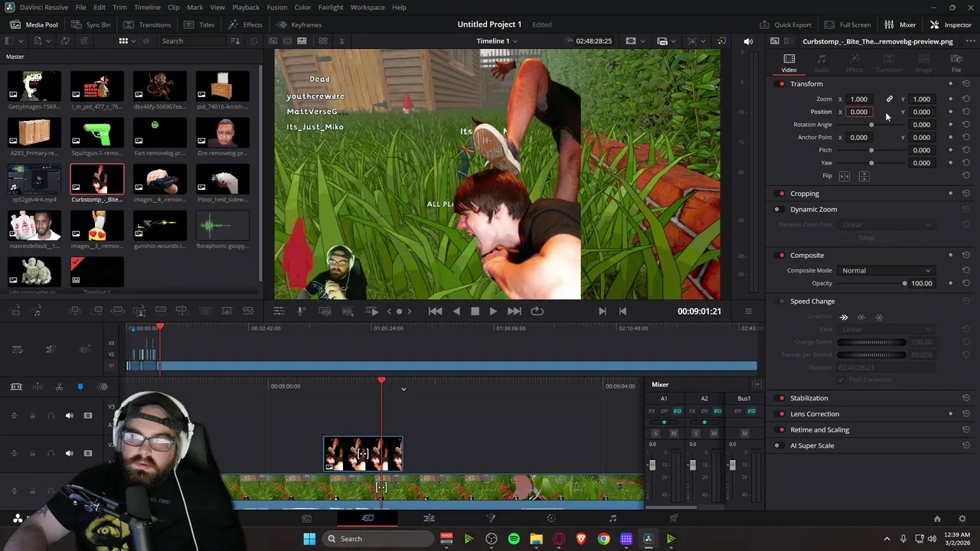Switch viewer to Full Screen

coord(848,24)
